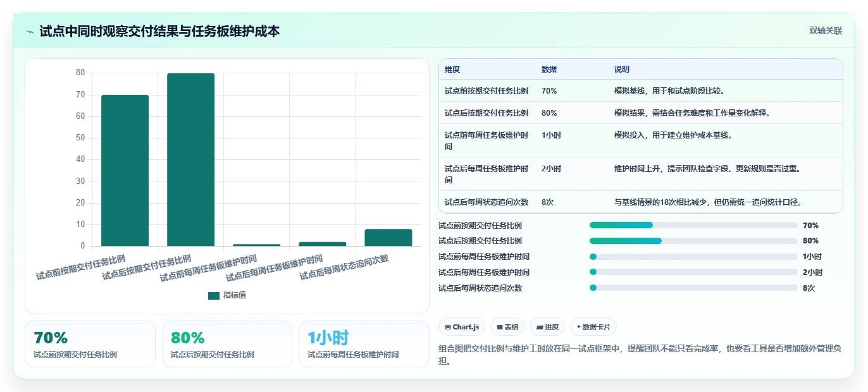Click progress list label 试点后每周状态追问次数
Viewport: 868px width, 392px height.
click(x=480, y=288)
